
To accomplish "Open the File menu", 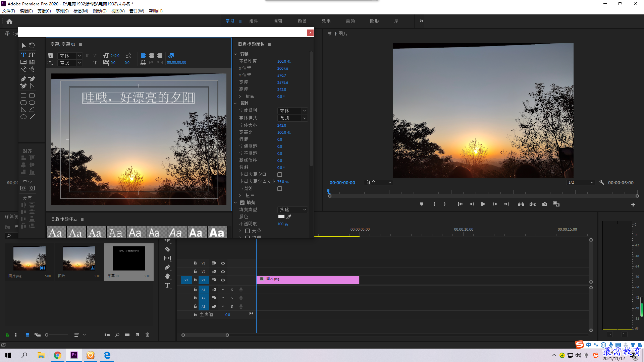I will point(9,11).
